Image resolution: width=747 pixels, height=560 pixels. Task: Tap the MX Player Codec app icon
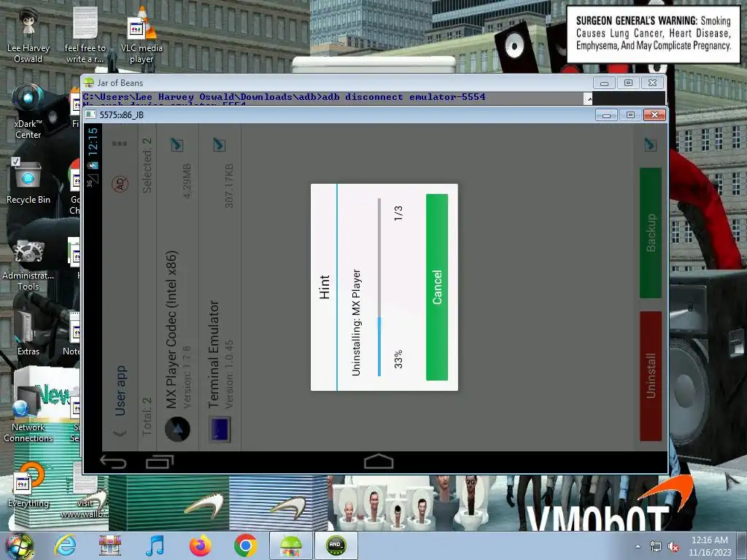(x=178, y=429)
